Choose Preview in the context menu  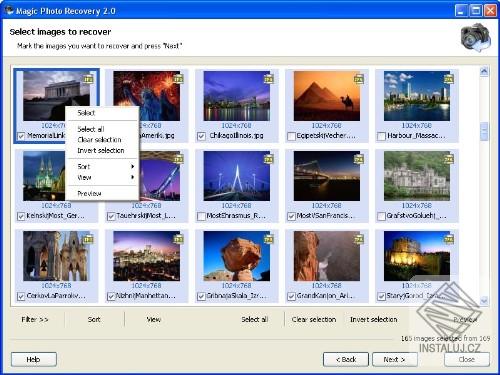tap(102, 193)
